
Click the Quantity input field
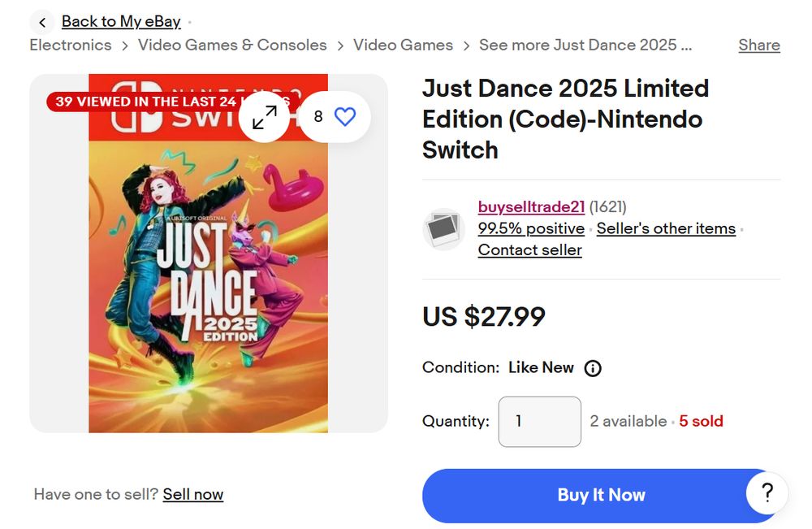click(x=539, y=421)
